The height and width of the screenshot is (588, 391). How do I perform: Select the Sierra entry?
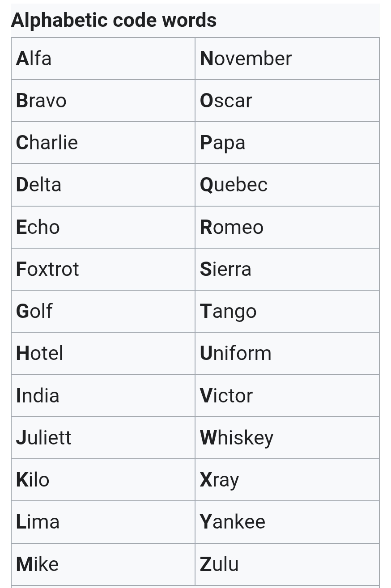(225, 269)
